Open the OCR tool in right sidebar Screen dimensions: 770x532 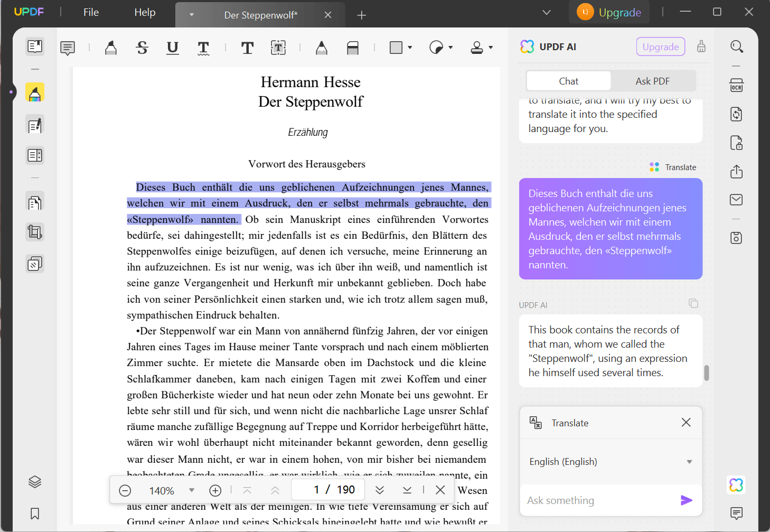(736, 85)
